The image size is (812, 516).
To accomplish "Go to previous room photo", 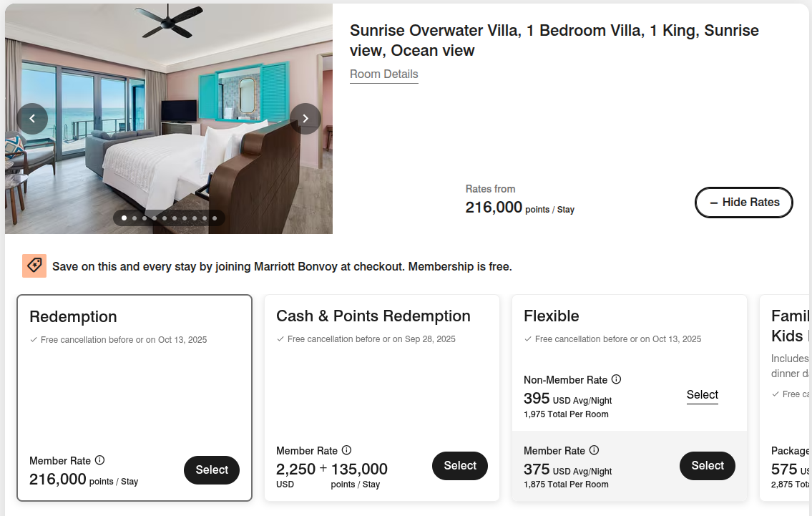I will tap(32, 119).
